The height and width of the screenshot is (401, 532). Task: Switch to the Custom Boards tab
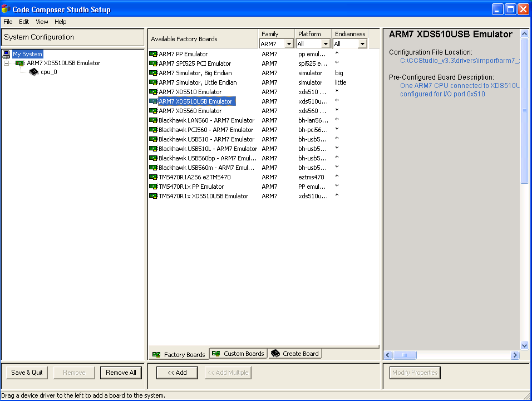(x=238, y=354)
